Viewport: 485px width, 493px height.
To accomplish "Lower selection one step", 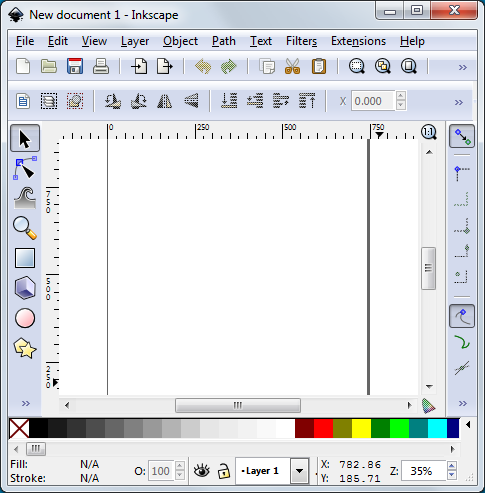I will [x=255, y=101].
